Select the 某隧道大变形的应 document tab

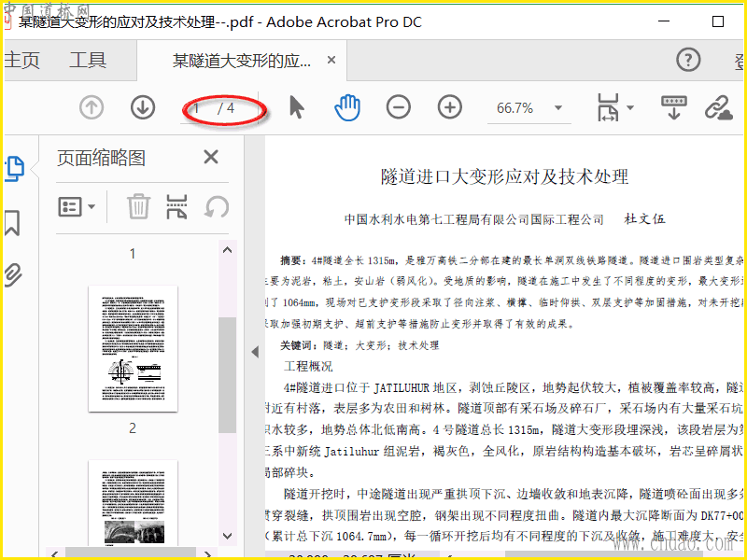point(242,61)
